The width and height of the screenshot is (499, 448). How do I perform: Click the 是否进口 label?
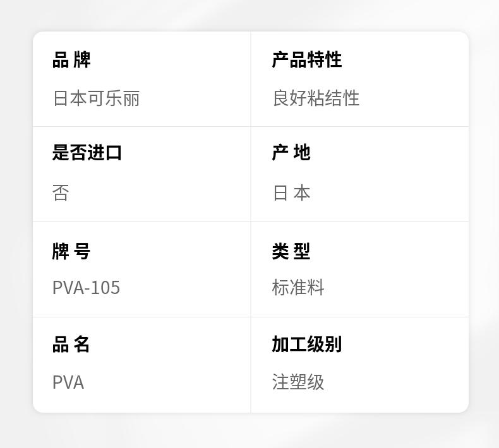pos(87,153)
